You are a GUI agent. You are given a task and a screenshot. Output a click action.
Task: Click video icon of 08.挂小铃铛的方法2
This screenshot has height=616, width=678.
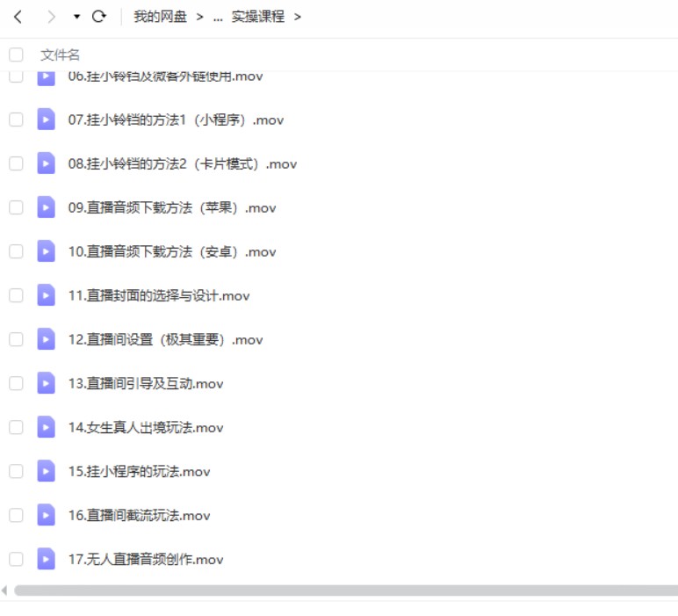46,163
